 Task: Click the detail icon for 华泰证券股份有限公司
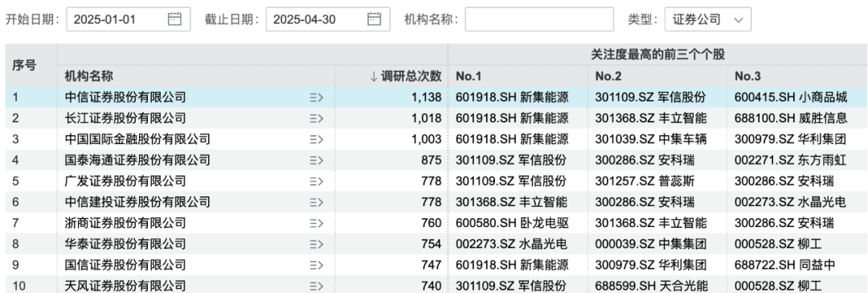click(316, 244)
